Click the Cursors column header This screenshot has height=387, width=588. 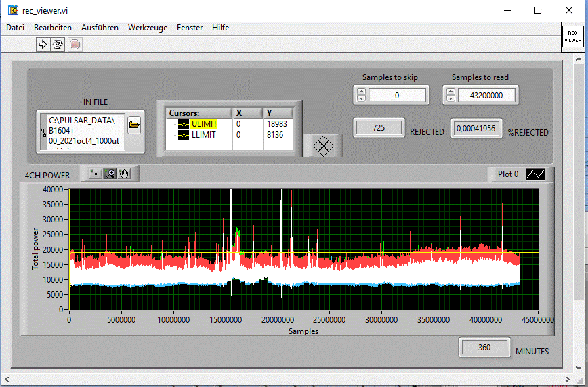pos(199,113)
